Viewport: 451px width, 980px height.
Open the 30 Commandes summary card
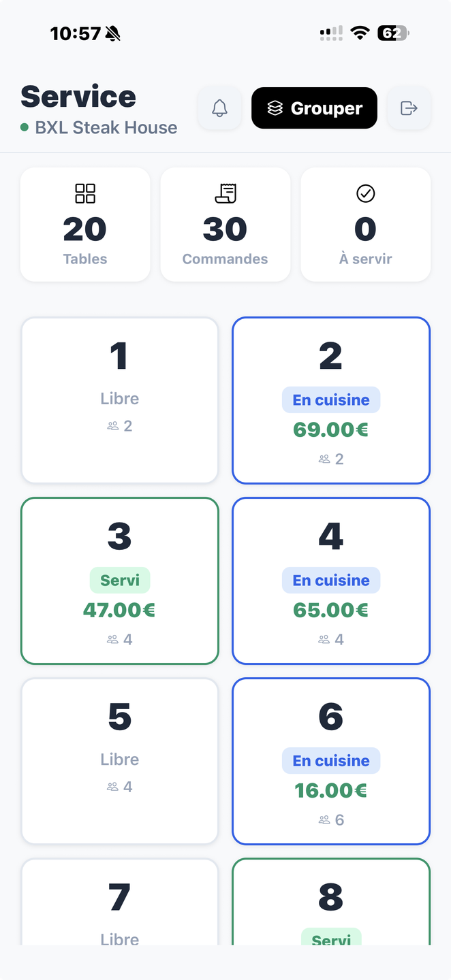[226, 225]
